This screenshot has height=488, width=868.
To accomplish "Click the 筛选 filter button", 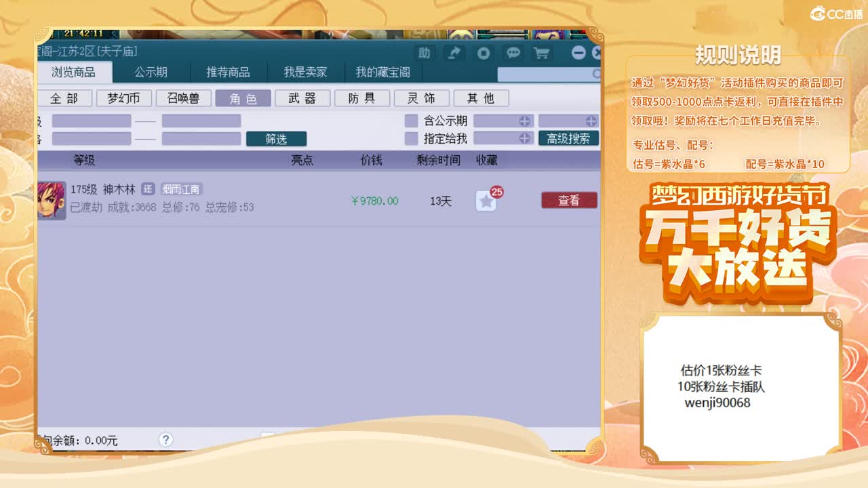I will [x=276, y=139].
